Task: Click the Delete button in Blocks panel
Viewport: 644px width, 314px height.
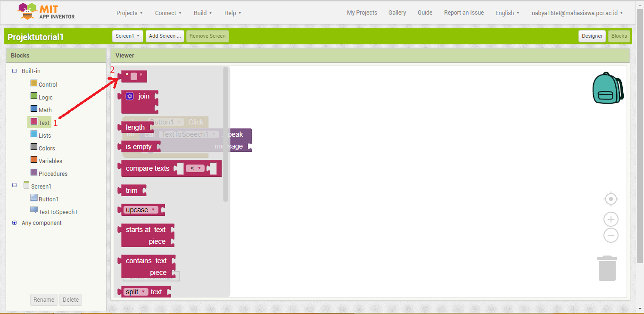Action: pos(71,300)
